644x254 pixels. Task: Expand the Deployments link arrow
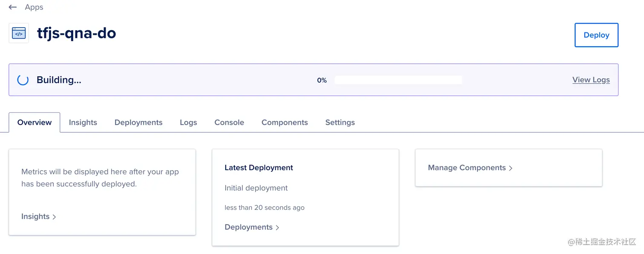tap(277, 227)
